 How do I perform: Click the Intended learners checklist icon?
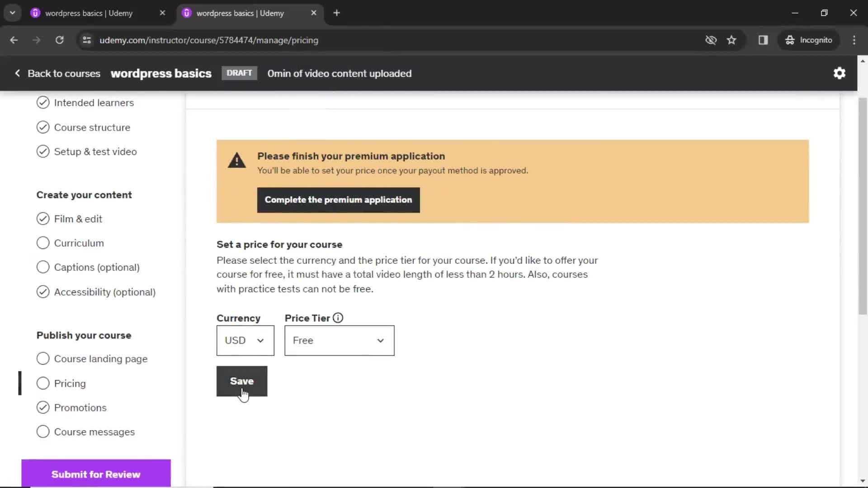click(x=42, y=103)
